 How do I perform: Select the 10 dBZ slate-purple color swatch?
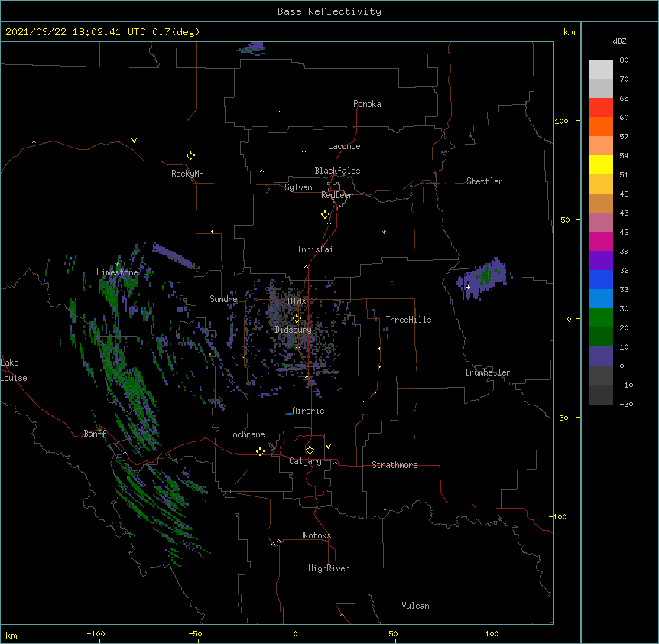[x=601, y=356]
